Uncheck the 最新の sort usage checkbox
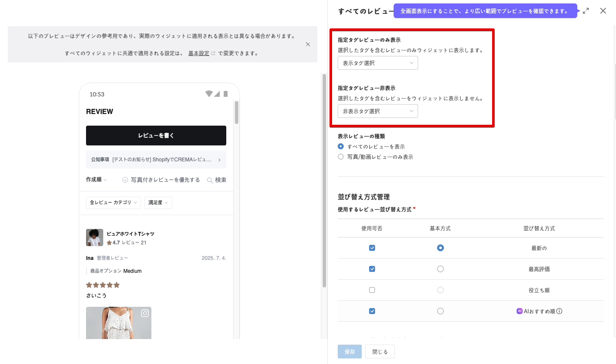This screenshot has width=616, height=364. 372,248
